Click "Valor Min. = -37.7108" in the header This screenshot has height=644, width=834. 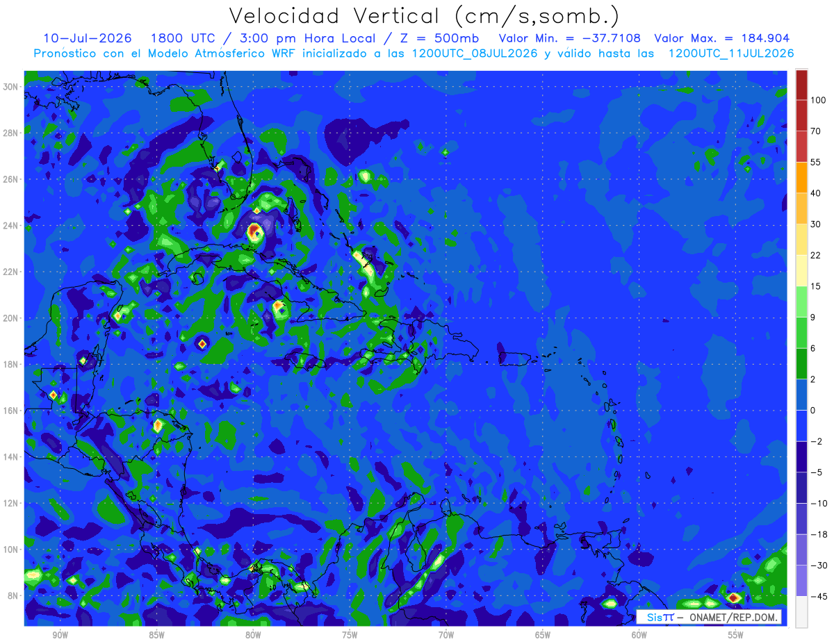570,38
